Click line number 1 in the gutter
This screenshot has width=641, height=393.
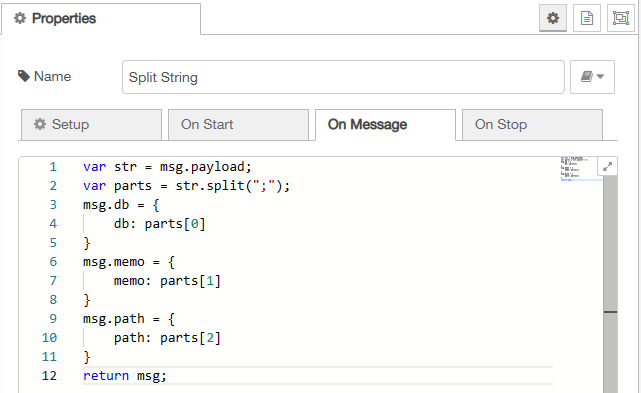(x=53, y=167)
